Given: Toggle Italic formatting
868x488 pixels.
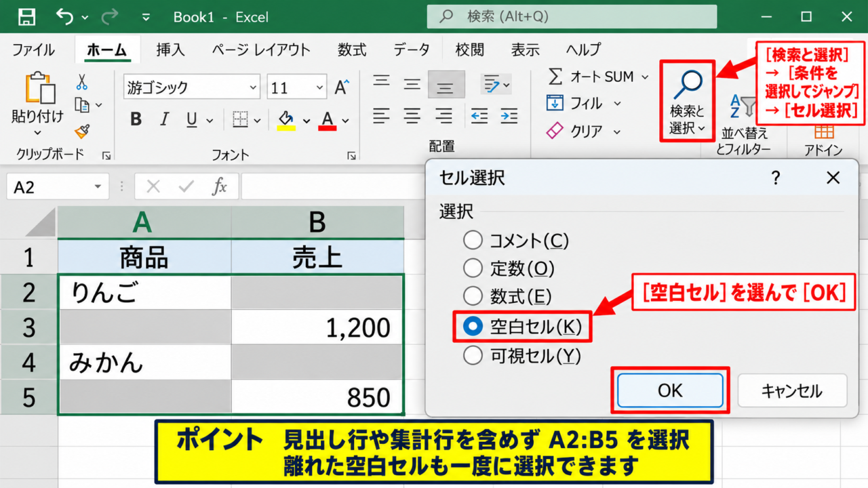Looking at the screenshot, I should [163, 120].
